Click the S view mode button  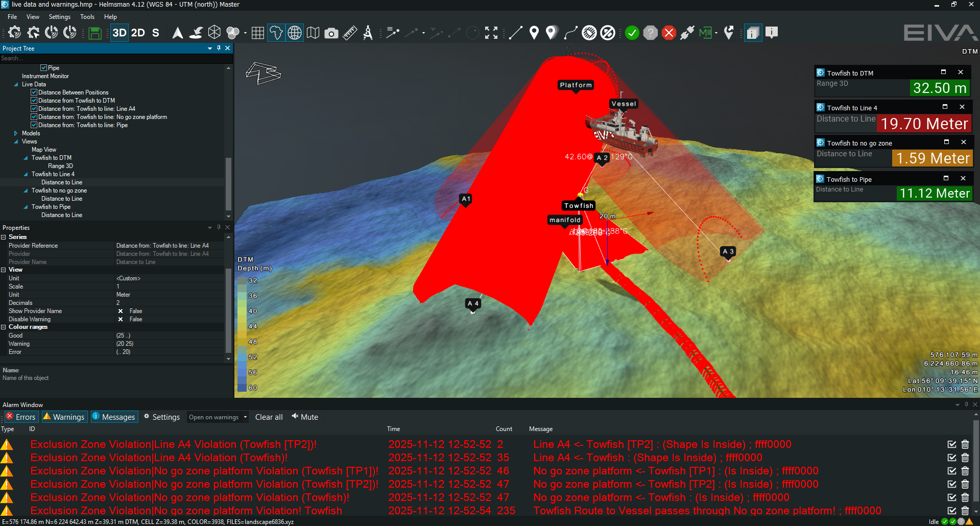[156, 33]
